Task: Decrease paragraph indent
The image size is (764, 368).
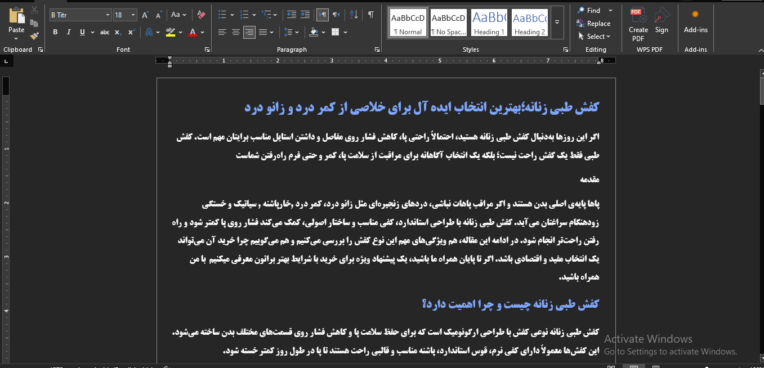Action: [x=291, y=15]
